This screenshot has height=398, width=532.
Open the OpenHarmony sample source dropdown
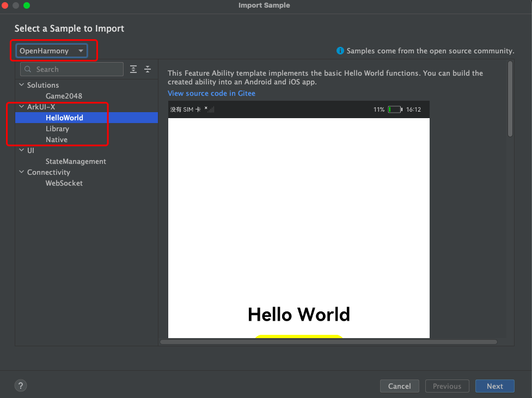pyautogui.click(x=52, y=51)
